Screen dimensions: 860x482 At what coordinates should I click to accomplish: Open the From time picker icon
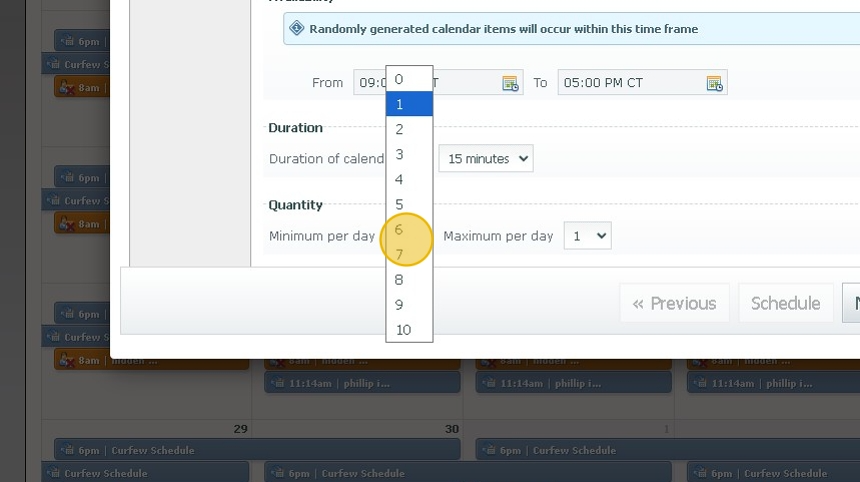click(x=510, y=83)
